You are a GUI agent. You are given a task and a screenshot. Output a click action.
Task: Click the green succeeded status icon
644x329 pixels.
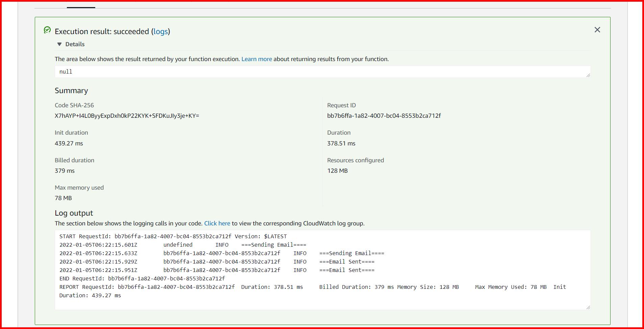coord(48,31)
